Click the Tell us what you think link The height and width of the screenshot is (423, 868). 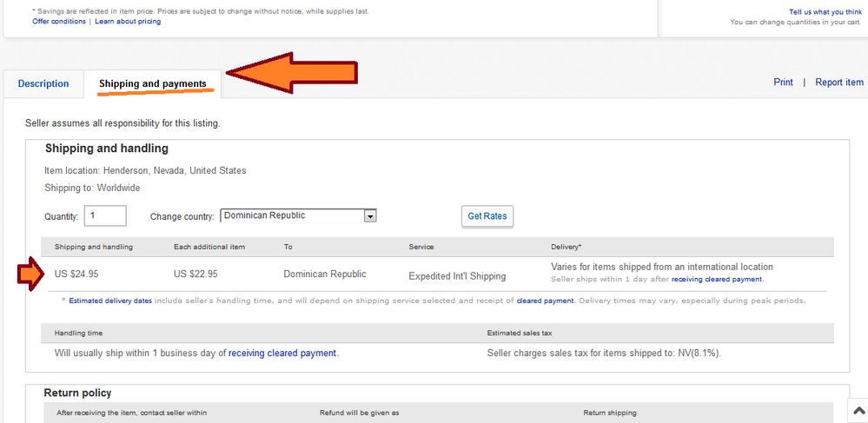[825, 11]
